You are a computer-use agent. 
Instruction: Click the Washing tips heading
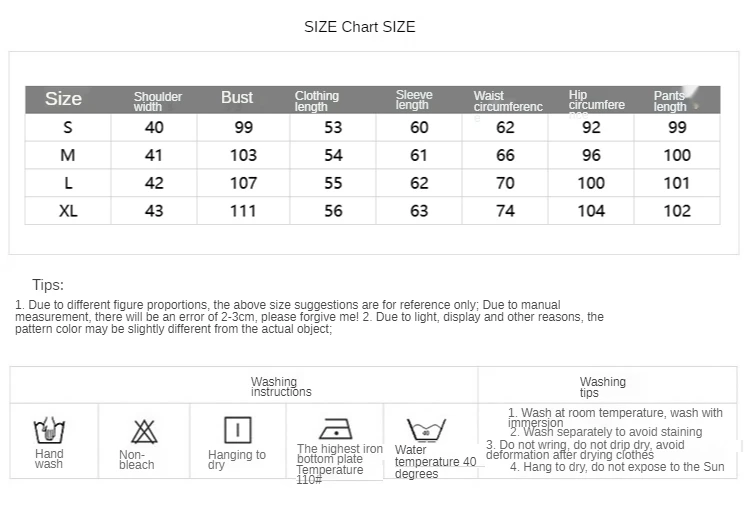click(602, 387)
